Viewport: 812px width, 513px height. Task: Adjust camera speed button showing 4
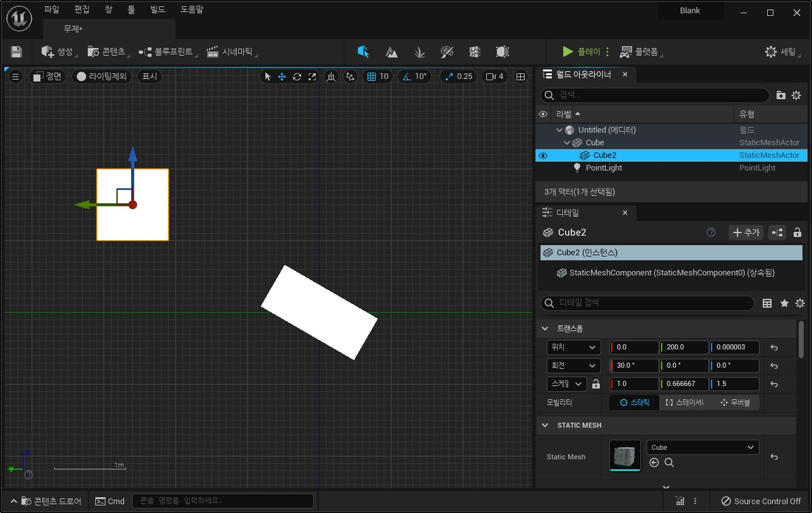pos(495,76)
